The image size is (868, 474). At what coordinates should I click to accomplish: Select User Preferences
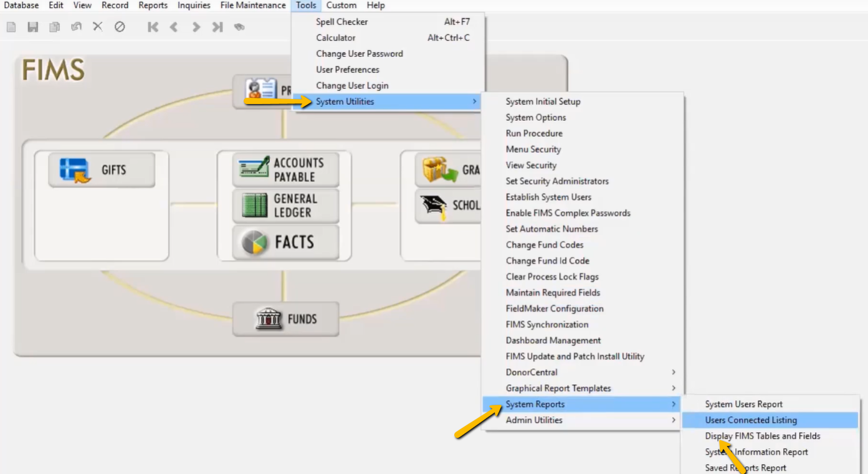coord(388,70)
